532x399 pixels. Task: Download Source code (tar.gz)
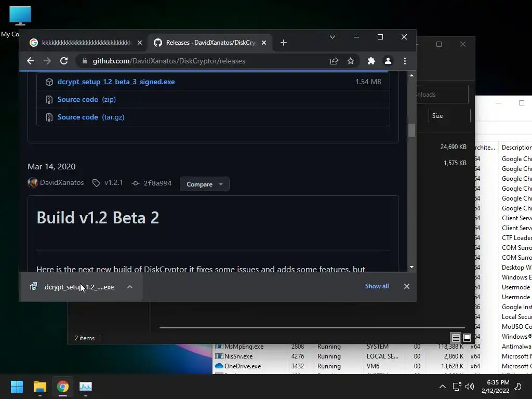click(x=90, y=117)
